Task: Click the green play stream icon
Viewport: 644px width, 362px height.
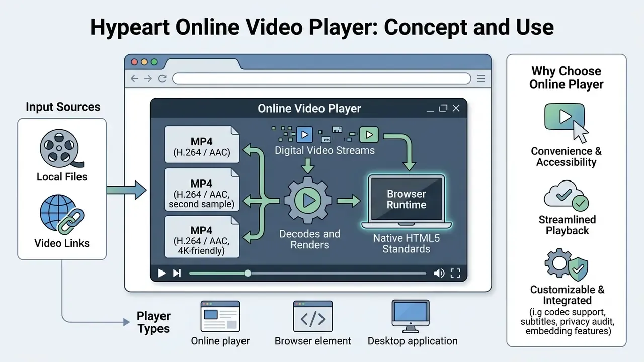Action: pos(369,134)
